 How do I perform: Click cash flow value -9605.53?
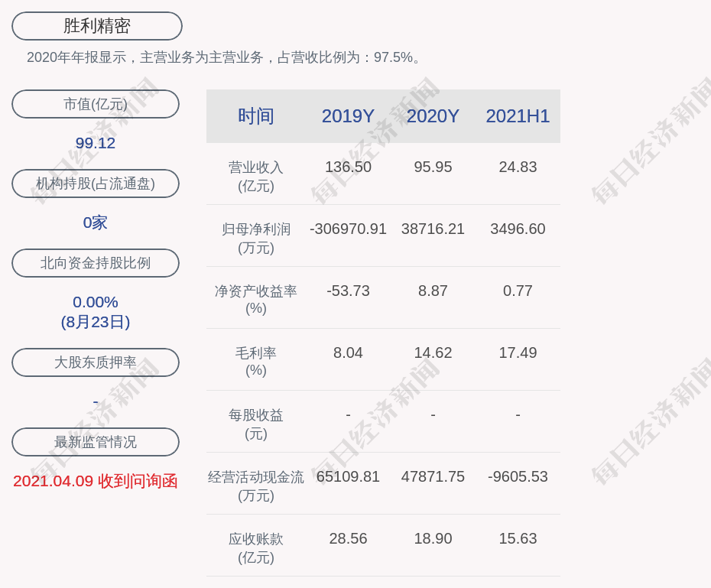pyautogui.click(x=518, y=476)
